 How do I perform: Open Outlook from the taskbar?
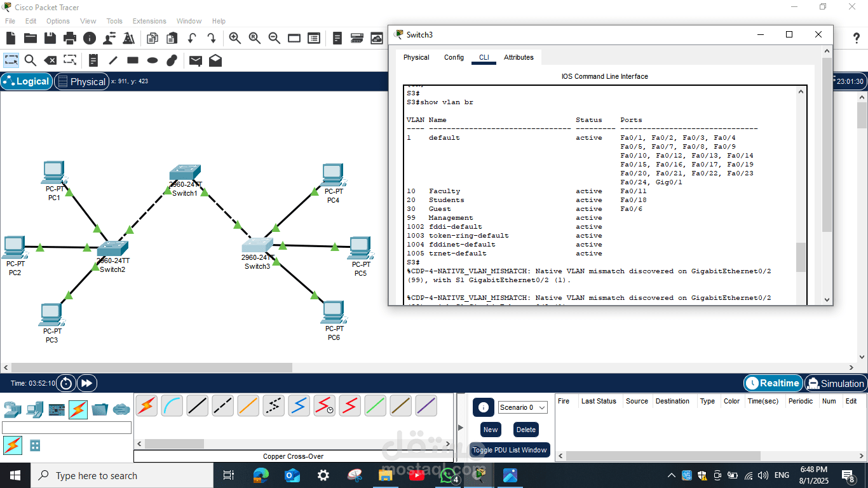[292, 475]
